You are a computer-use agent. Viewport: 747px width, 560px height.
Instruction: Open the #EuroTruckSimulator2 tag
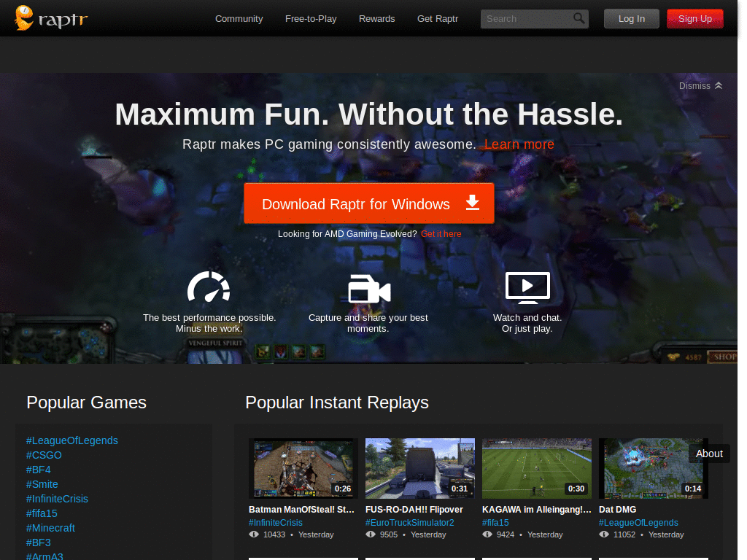[410, 522]
